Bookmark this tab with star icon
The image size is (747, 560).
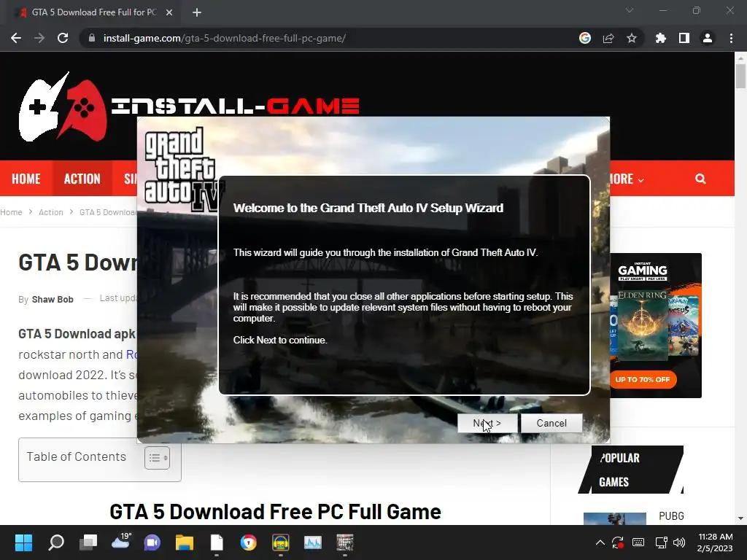pyautogui.click(x=632, y=38)
